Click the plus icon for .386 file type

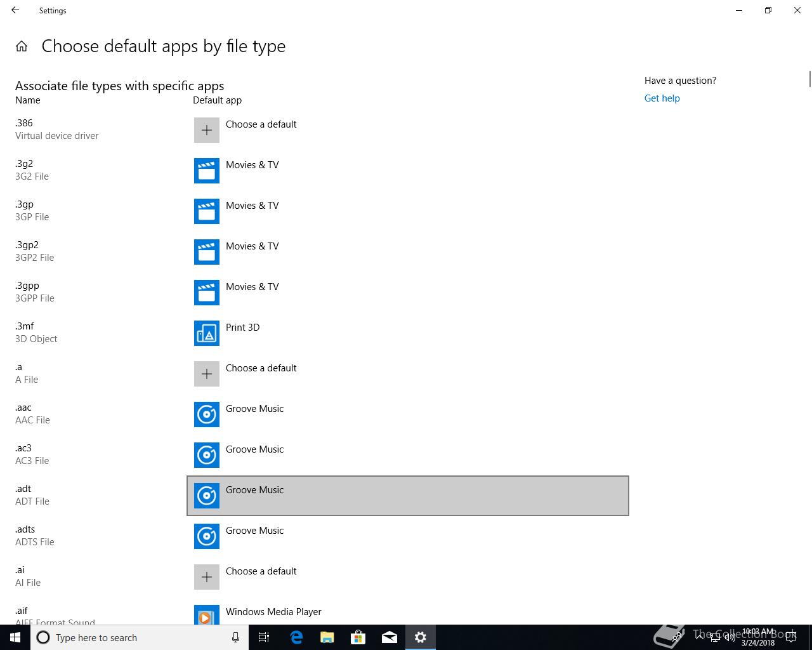click(207, 130)
